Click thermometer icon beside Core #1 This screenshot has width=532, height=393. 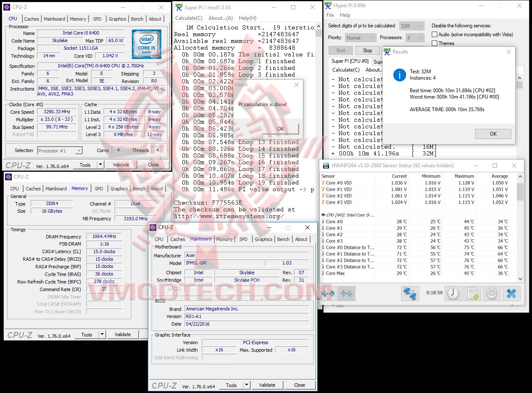click(x=323, y=228)
